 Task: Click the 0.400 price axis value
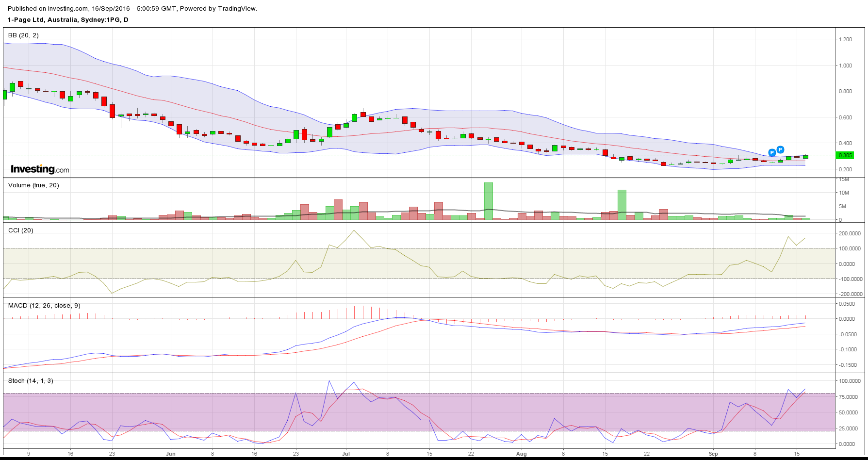pyautogui.click(x=845, y=143)
